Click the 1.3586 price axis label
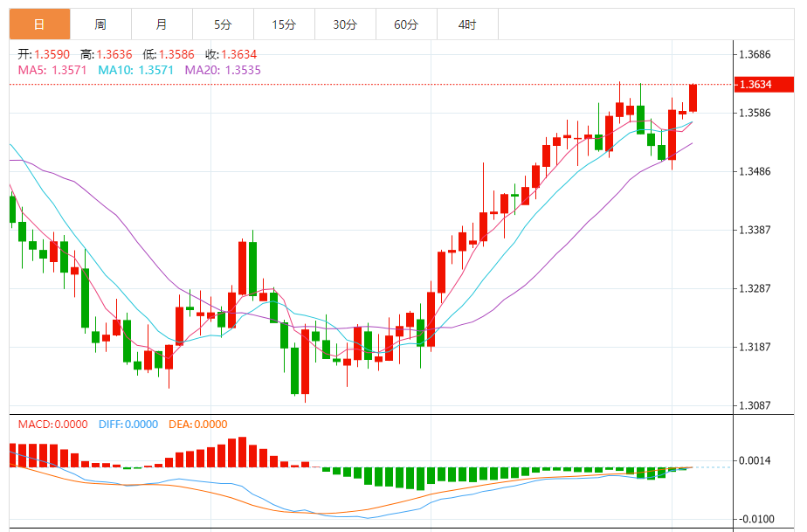807x532 pixels. tap(755, 113)
